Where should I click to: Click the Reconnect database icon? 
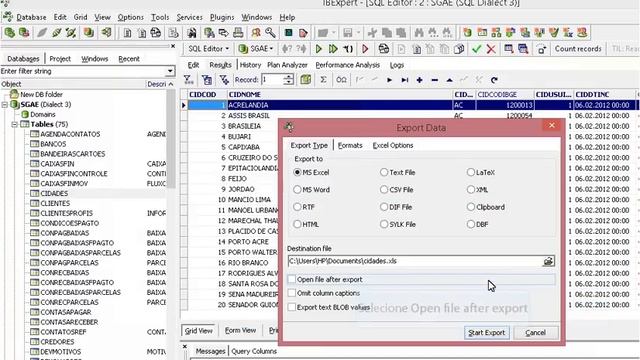coord(71,33)
